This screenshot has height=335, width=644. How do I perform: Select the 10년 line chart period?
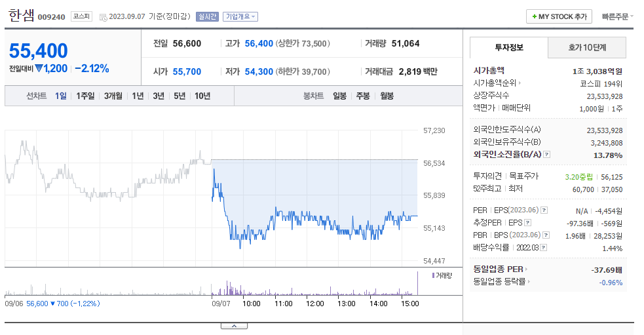click(x=202, y=96)
